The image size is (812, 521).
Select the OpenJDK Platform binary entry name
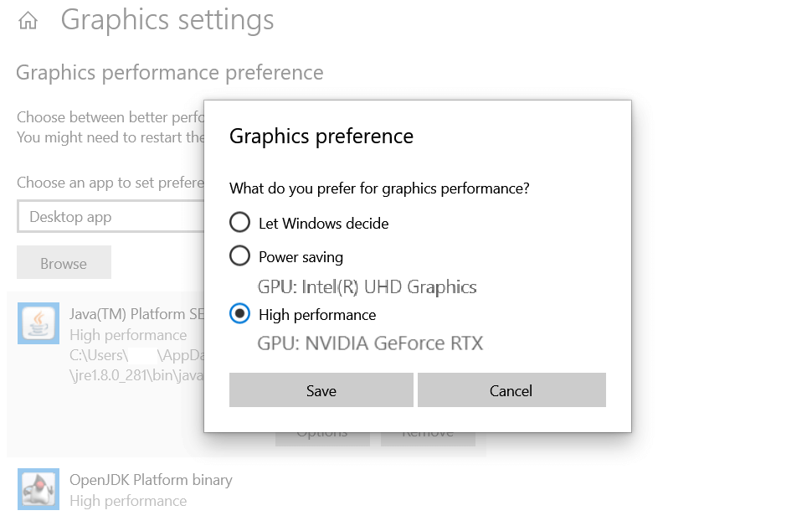click(151, 480)
